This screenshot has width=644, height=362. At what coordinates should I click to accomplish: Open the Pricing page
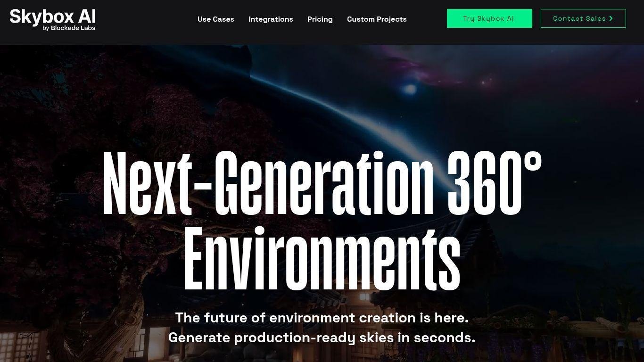coord(320,19)
